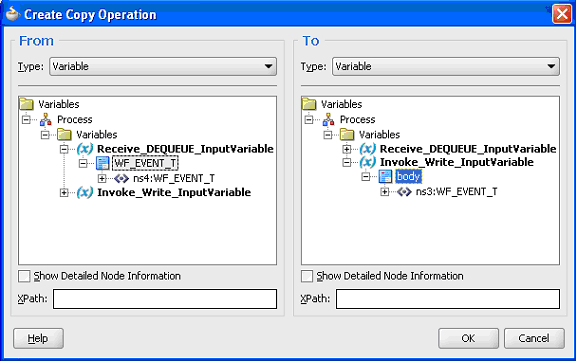Enable Show Detailed Node Information in From pane

click(24, 276)
